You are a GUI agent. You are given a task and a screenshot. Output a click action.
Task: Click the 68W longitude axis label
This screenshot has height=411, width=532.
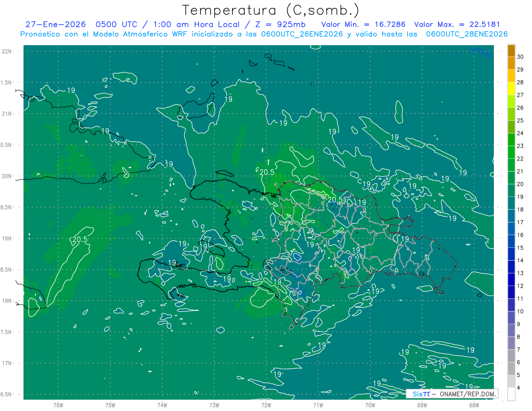(473, 405)
